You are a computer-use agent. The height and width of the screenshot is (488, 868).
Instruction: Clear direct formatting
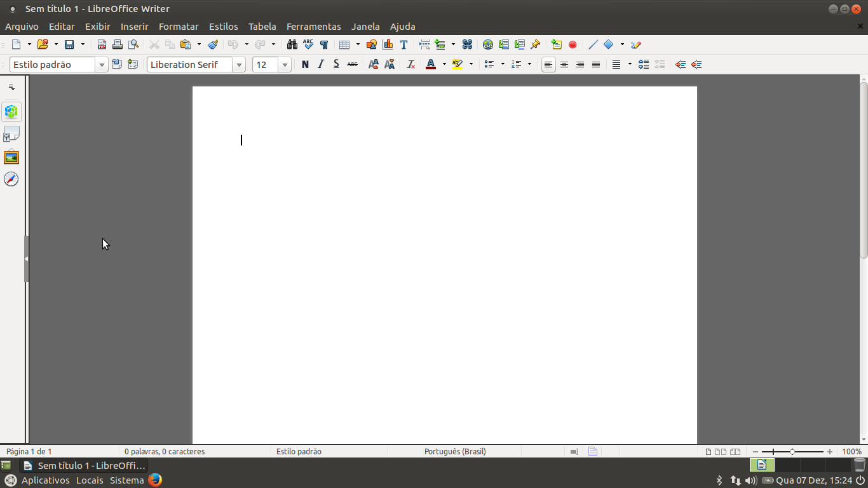[410, 64]
